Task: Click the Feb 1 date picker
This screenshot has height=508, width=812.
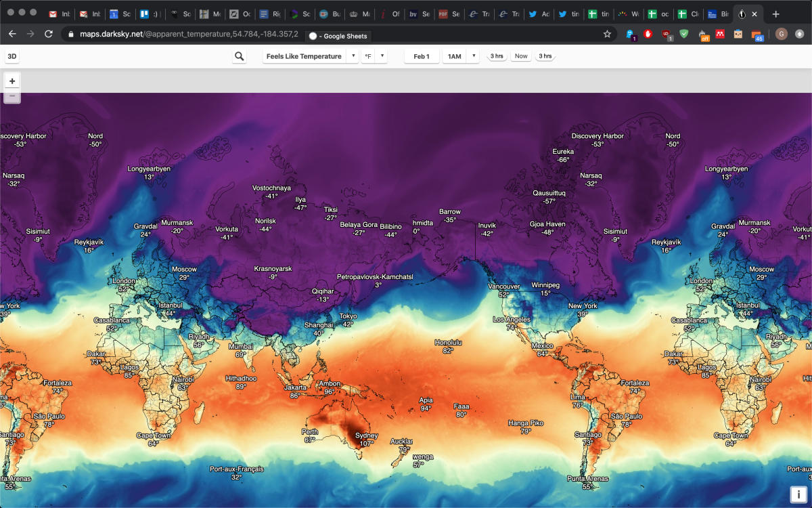Action: point(422,56)
